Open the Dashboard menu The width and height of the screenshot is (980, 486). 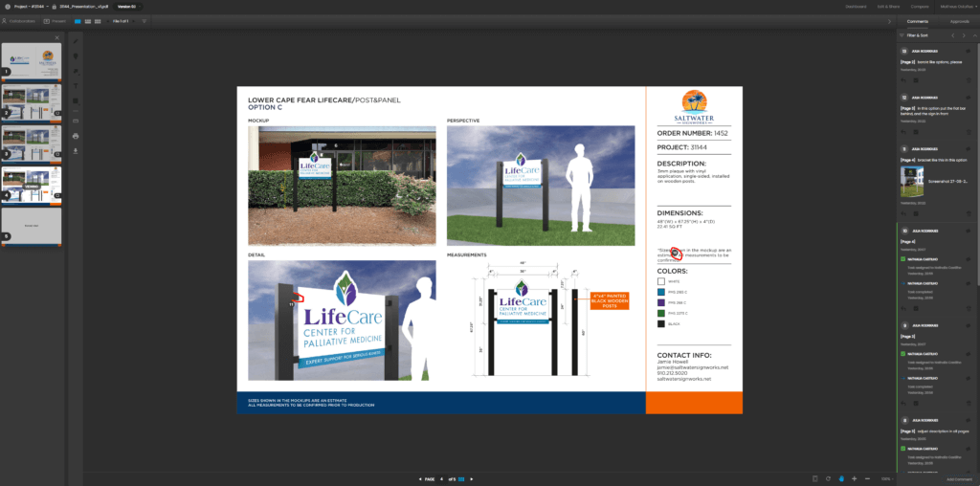pyautogui.click(x=856, y=7)
